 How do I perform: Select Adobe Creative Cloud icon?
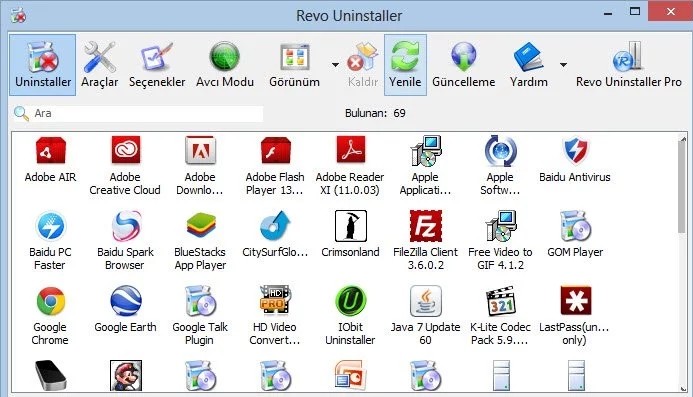[x=126, y=150]
